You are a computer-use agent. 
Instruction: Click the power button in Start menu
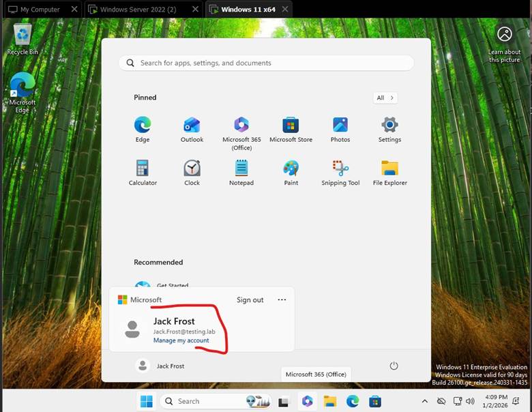pyautogui.click(x=394, y=366)
